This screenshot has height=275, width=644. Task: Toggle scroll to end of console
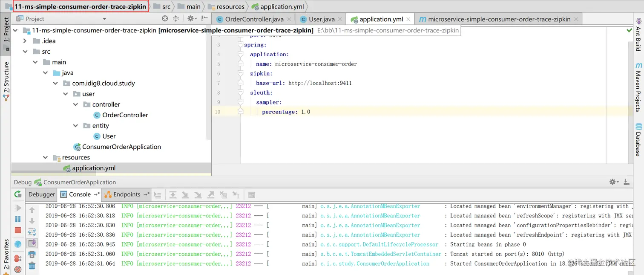tap(32, 243)
